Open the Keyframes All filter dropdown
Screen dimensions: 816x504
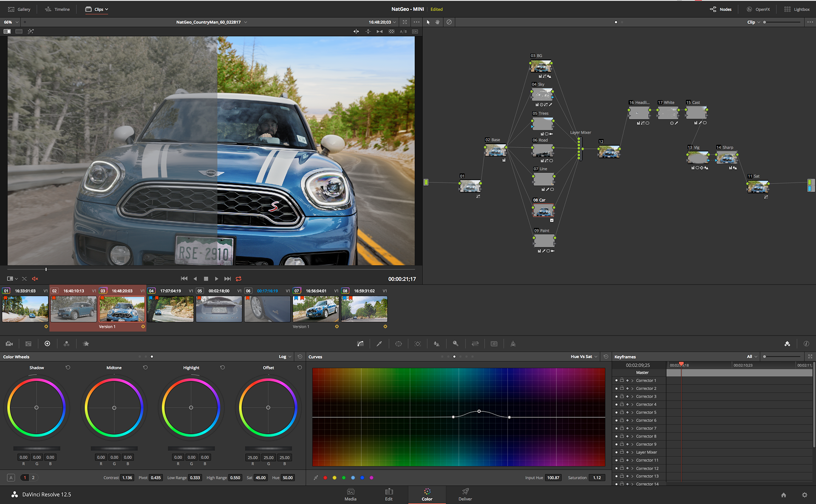pyautogui.click(x=752, y=357)
